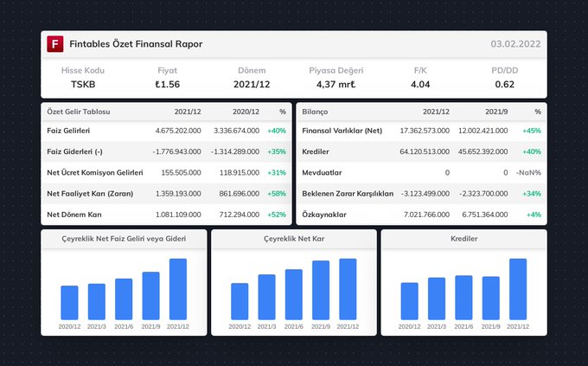Click the 2021/3 bar in Çeyreklik Net Kar chart
Screen dimensions: 588x366
tap(266, 297)
